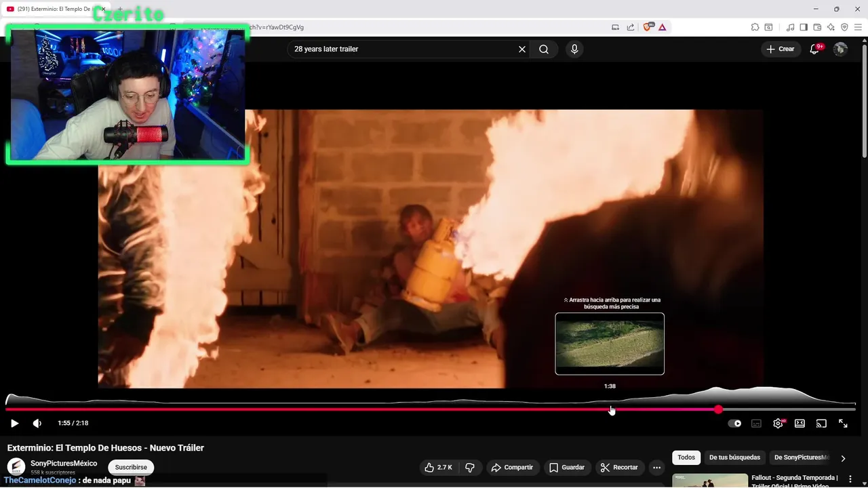Open the Brave VPN shield icon
The width and height of the screenshot is (868, 488).
844,27
